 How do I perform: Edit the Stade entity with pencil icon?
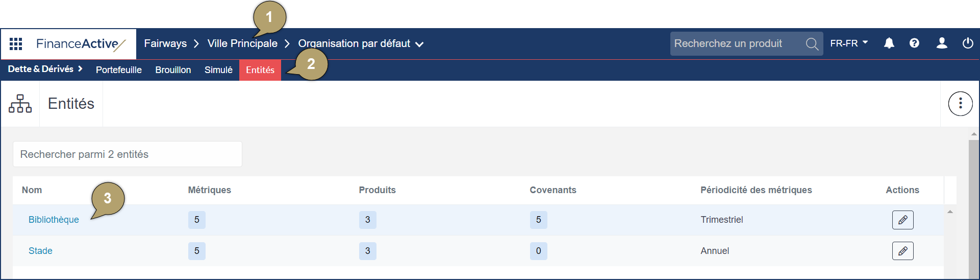[902, 251]
